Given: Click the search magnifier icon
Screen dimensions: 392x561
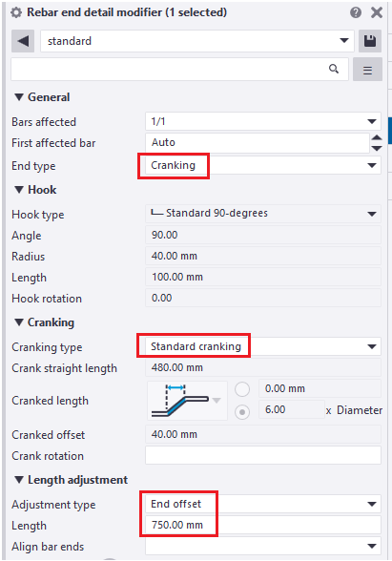Looking at the screenshot, I should click(x=334, y=69).
